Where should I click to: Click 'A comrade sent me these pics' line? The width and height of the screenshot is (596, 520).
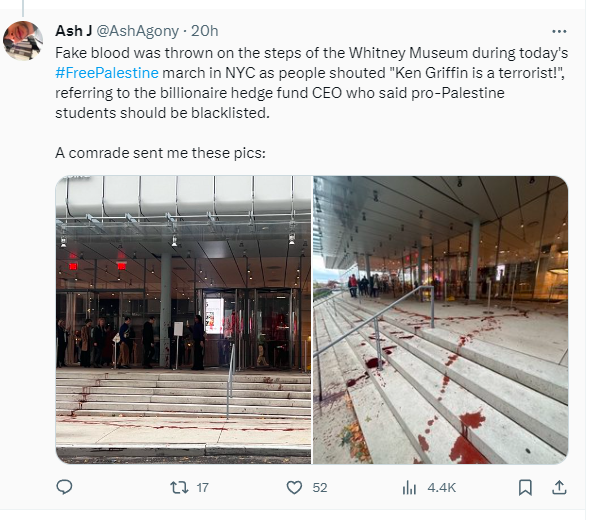pyautogui.click(x=160, y=153)
